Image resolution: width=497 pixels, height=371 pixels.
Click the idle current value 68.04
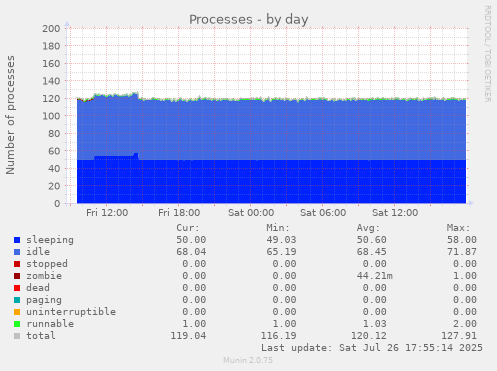pyautogui.click(x=191, y=252)
